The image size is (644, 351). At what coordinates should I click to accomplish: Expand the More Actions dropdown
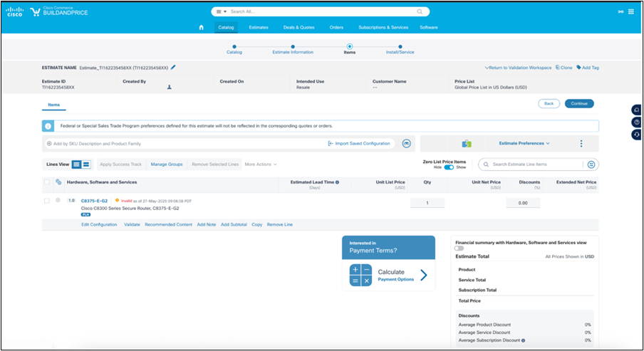tap(261, 164)
